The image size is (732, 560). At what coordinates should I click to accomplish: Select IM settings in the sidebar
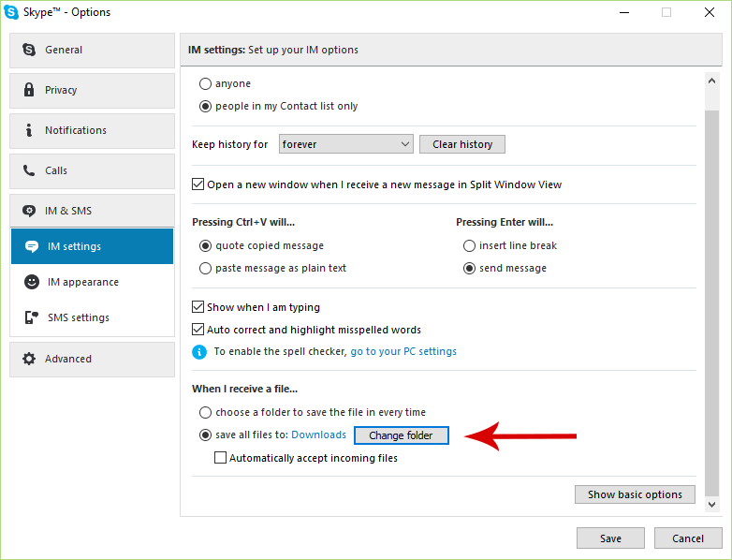[x=92, y=246]
